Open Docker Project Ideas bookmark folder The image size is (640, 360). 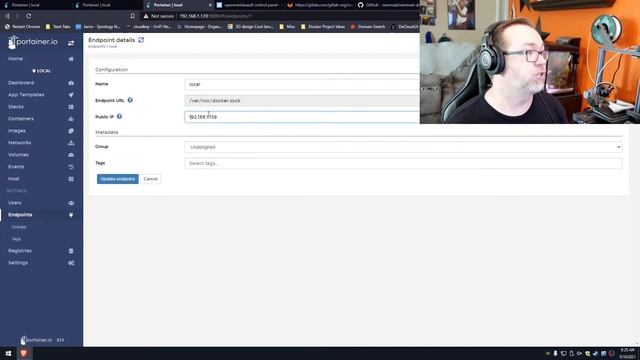[322, 27]
